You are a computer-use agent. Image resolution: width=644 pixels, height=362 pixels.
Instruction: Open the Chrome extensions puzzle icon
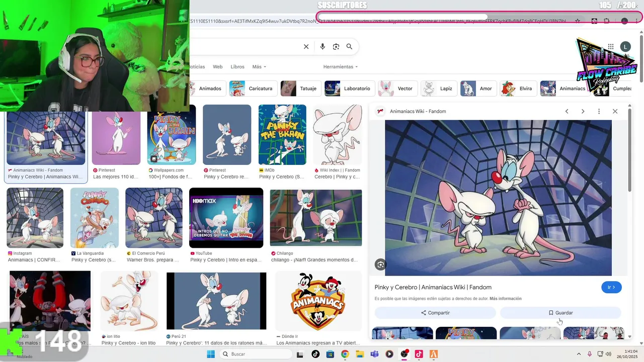(606, 21)
